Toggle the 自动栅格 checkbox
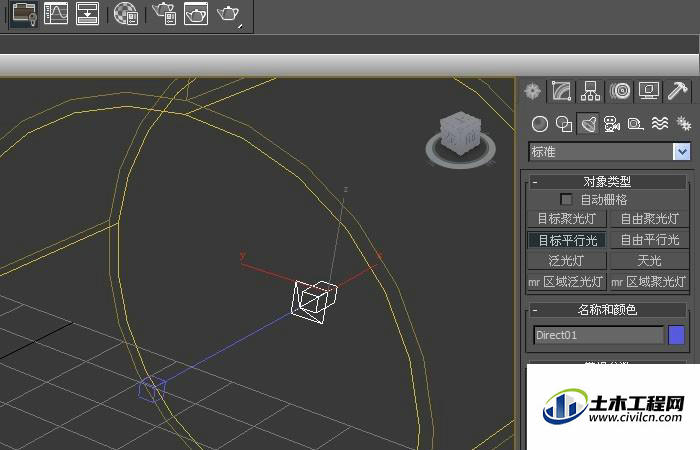Image resolution: width=700 pixels, height=450 pixels. [x=566, y=199]
